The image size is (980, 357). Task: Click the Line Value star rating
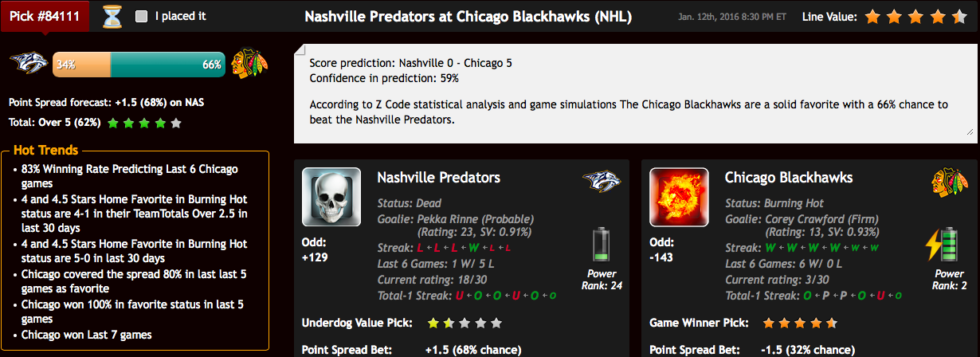coord(916,17)
